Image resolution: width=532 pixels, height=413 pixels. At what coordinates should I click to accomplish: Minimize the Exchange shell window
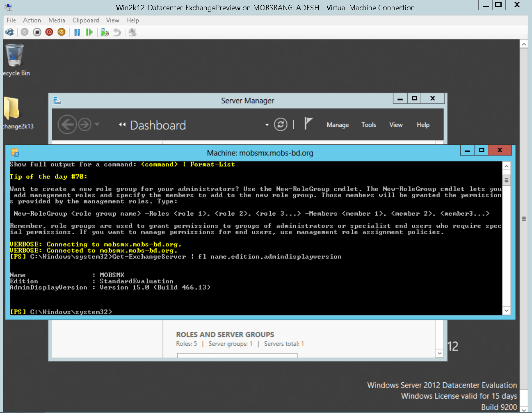coord(467,151)
